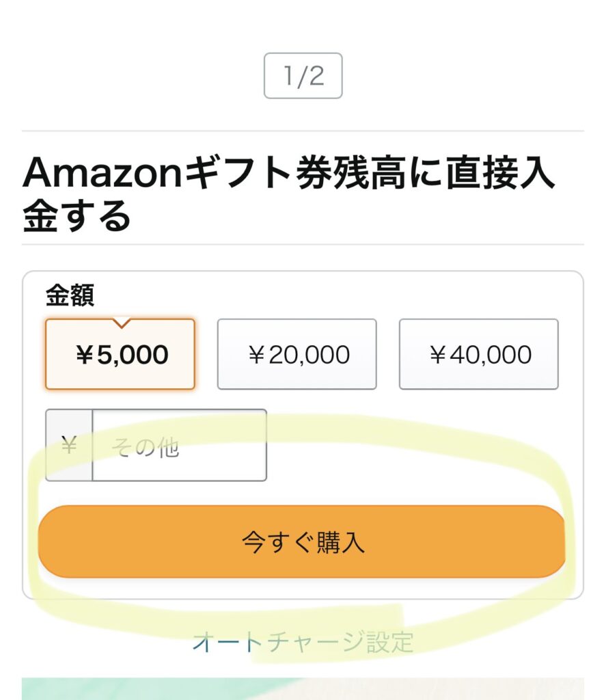The height and width of the screenshot is (700, 606).
Task: Activate the other-amount text box
Action: point(180,445)
